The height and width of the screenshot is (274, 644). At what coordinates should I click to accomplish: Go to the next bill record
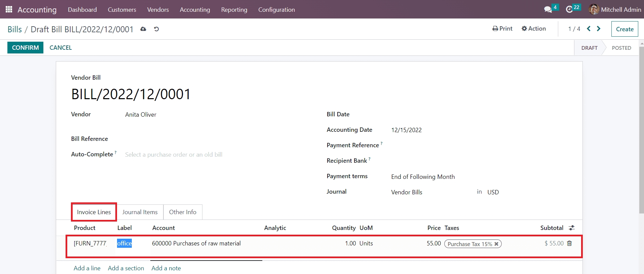click(599, 29)
